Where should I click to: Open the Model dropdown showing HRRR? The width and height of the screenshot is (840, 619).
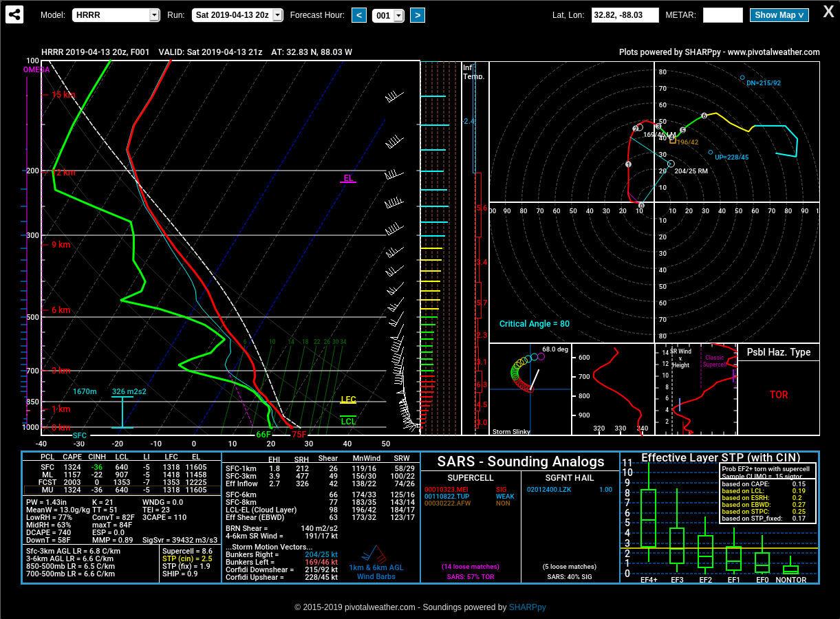point(116,15)
